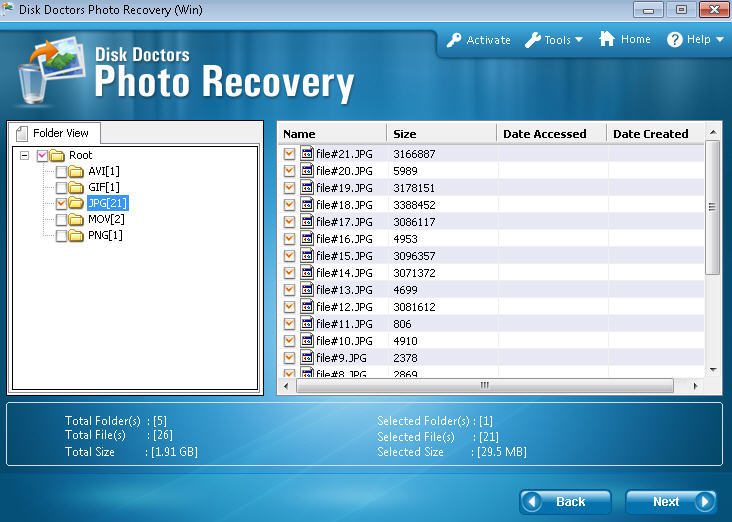Click the GIF[1] folder icon

[x=76, y=188]
